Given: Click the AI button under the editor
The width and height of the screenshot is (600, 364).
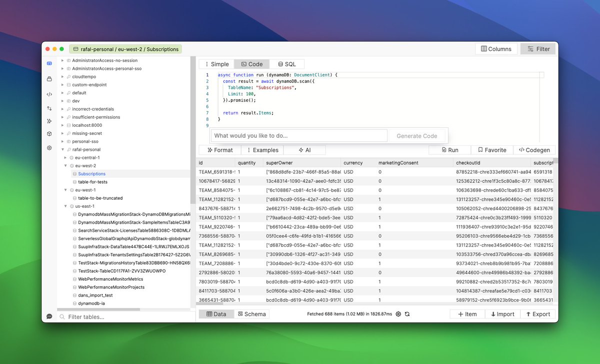Looking at the screenshot, I should tap(304, 150).
